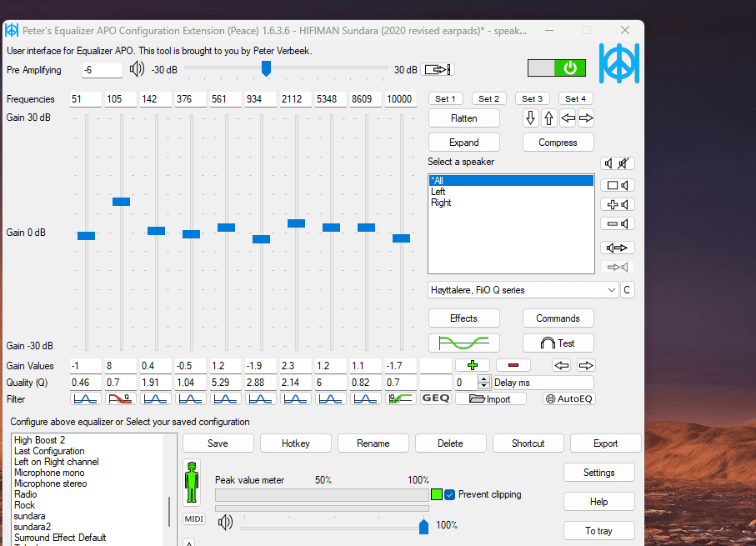Select *All in speaker list
Screen dimensions: 756x546
pos(511,180)
